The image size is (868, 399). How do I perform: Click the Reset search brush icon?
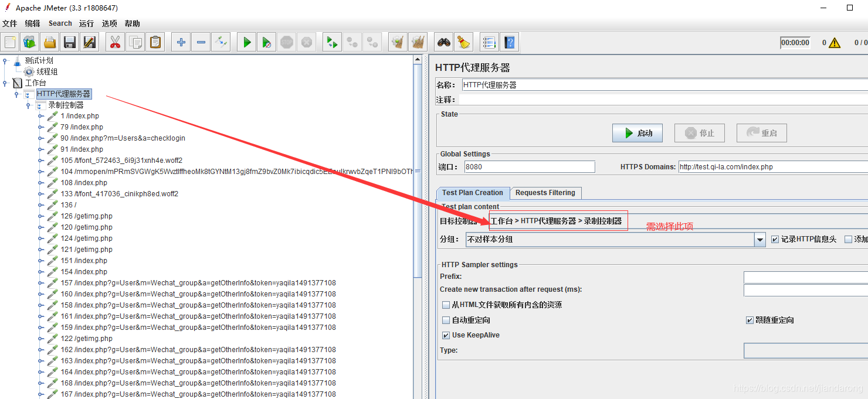[x=464, y=42]
